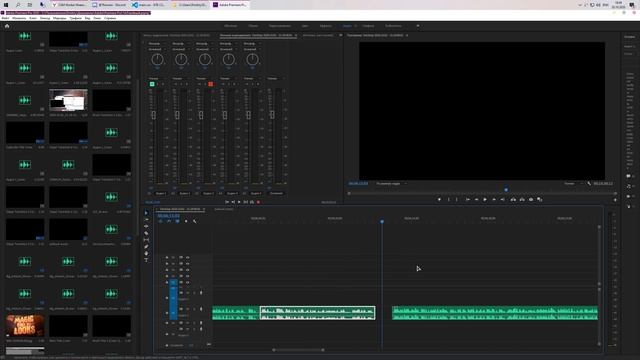Click the timeline playhead marker

pos(382,221)
